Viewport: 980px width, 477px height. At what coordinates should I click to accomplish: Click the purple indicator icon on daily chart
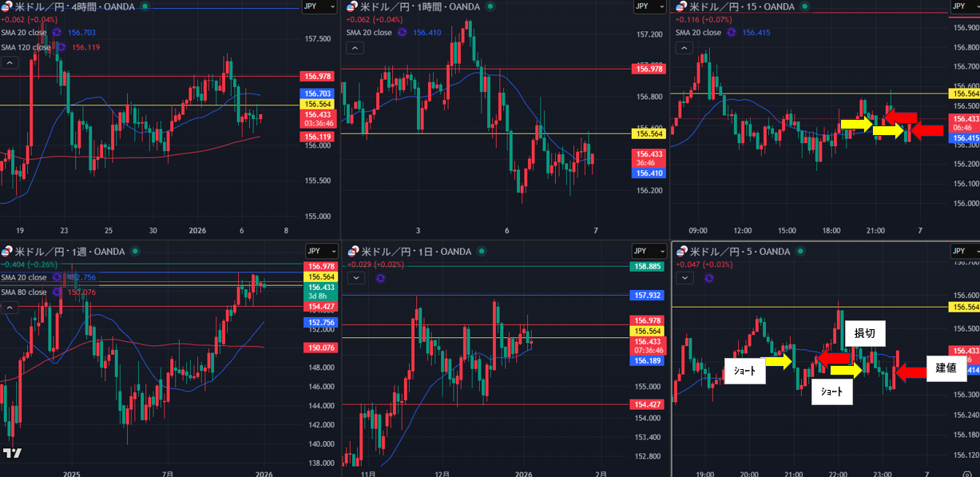click(379, 278)
